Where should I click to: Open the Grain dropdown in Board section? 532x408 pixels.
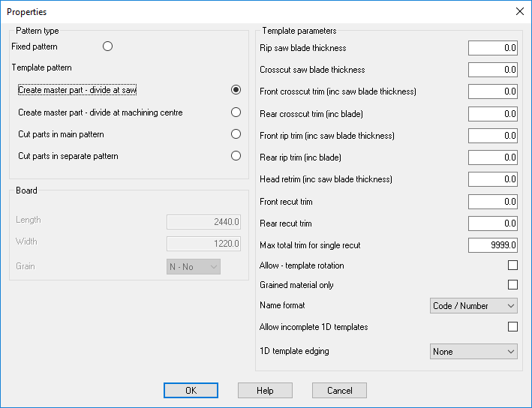click(194, 266)
